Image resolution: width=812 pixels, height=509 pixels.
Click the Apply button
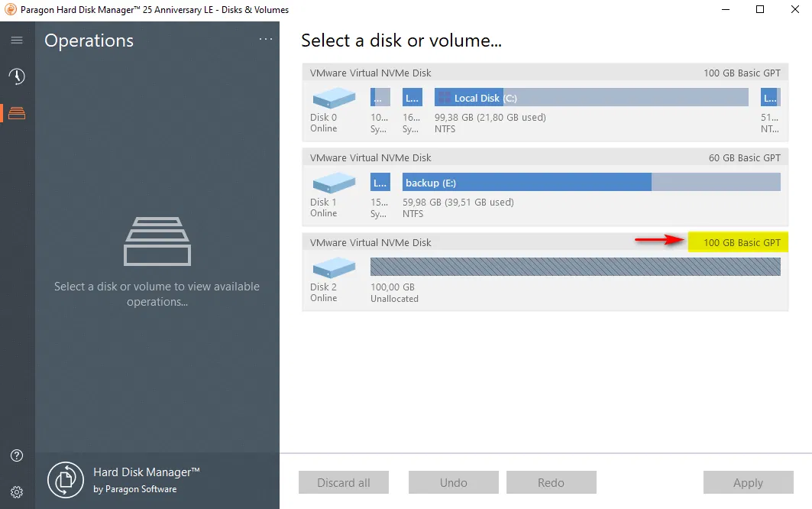(x=749, y=482)
